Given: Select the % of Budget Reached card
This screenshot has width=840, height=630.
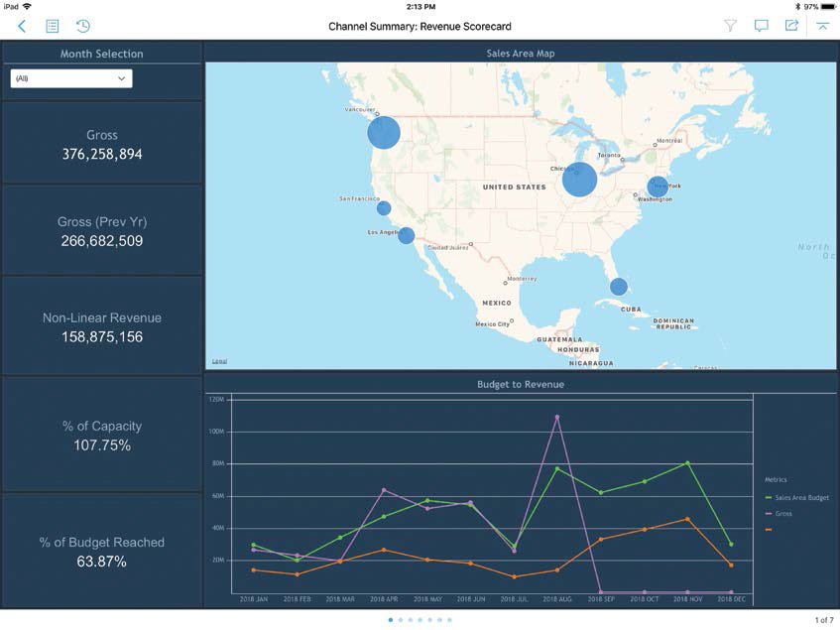Looking at the screenshot, I should click(102, 551).
